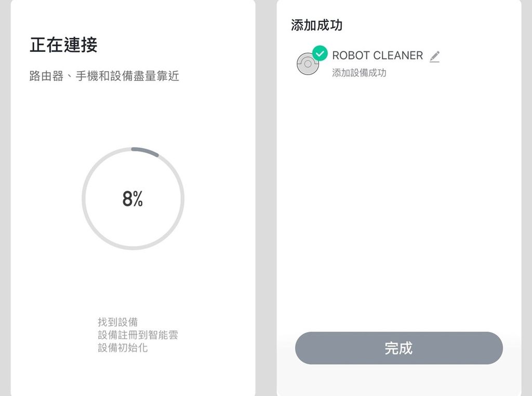Click the 添加成功 title
Screen dimensions: 532x396
(x=316, y=25)
